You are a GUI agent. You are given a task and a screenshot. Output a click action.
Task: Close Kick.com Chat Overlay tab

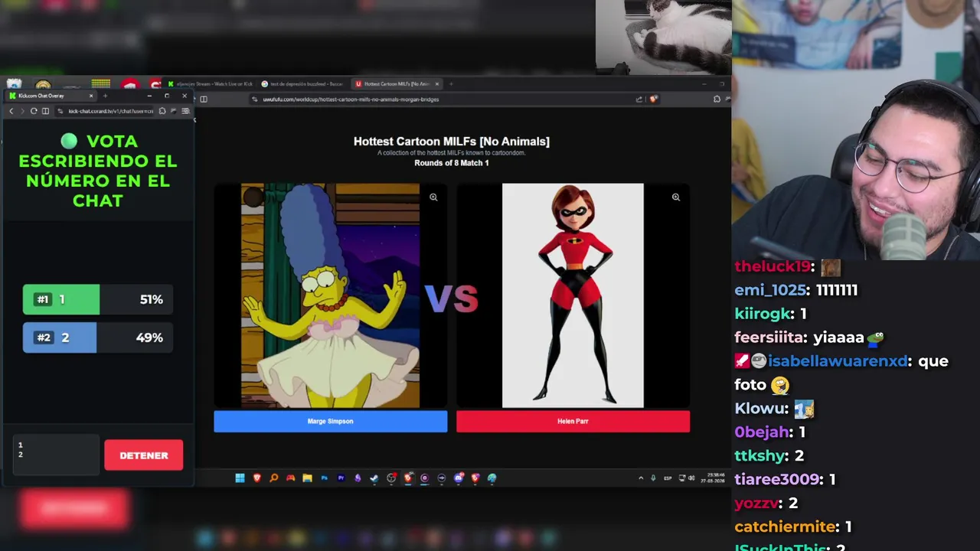click(x=91, y=96)
